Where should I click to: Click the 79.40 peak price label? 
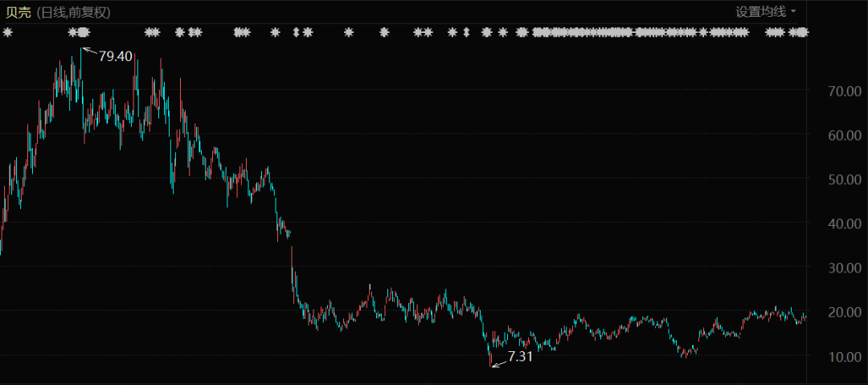pos(115,56)
